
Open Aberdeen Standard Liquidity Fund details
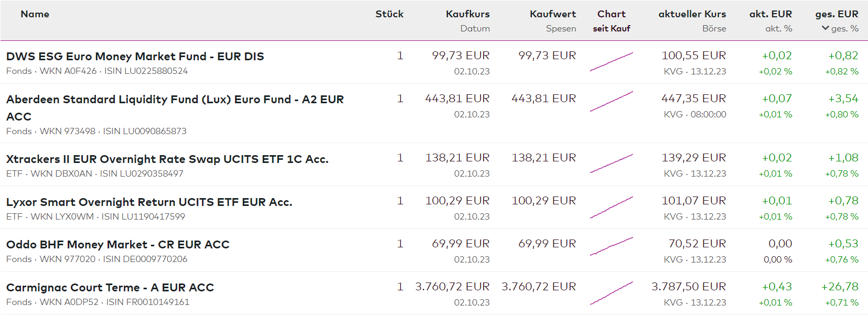coord(175,100)
